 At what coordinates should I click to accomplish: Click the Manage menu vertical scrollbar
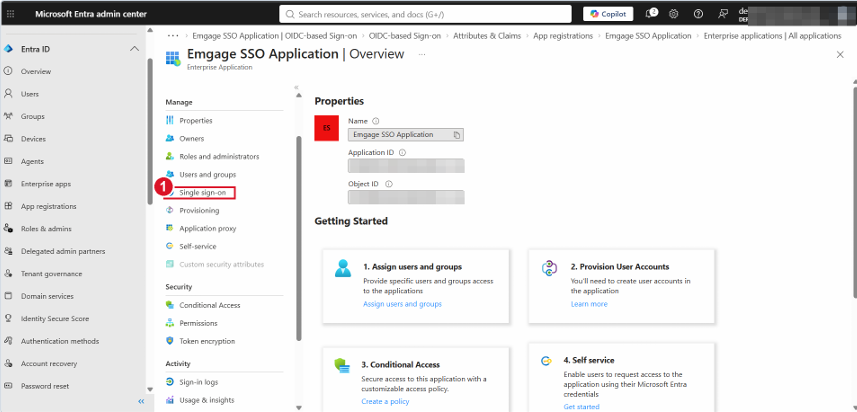(298, 238)
